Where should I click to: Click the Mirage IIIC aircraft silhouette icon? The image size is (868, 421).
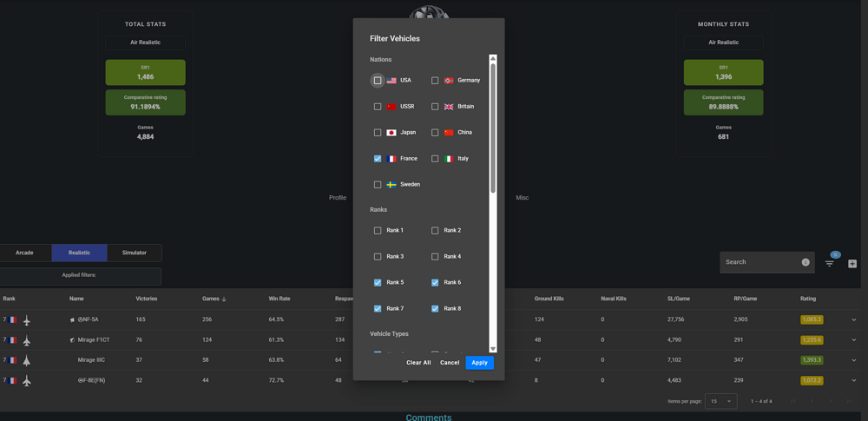27,360
